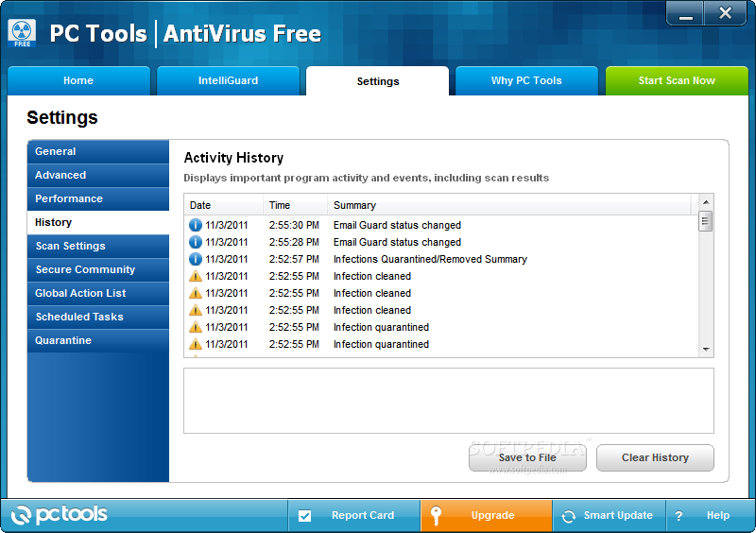
Task: Click info icon of Infections Quarantined/Removed Summary
Action: [x=196, y=259]
